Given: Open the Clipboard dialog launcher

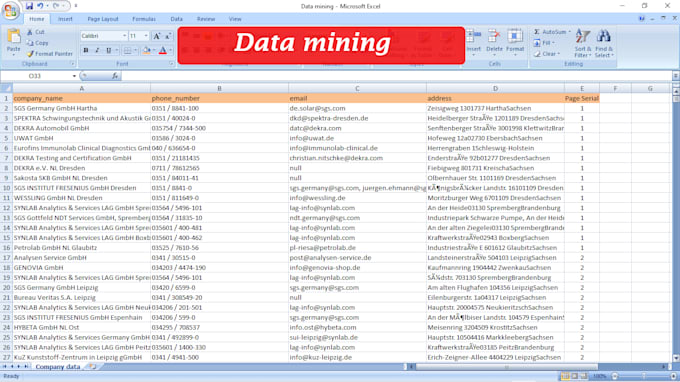Looking at the screenshot, I should tap(72, 64).
